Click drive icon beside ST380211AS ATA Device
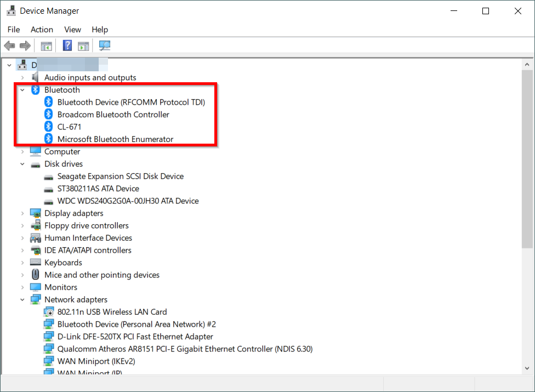The image size is (535, 392). click(x=48, y=190)
